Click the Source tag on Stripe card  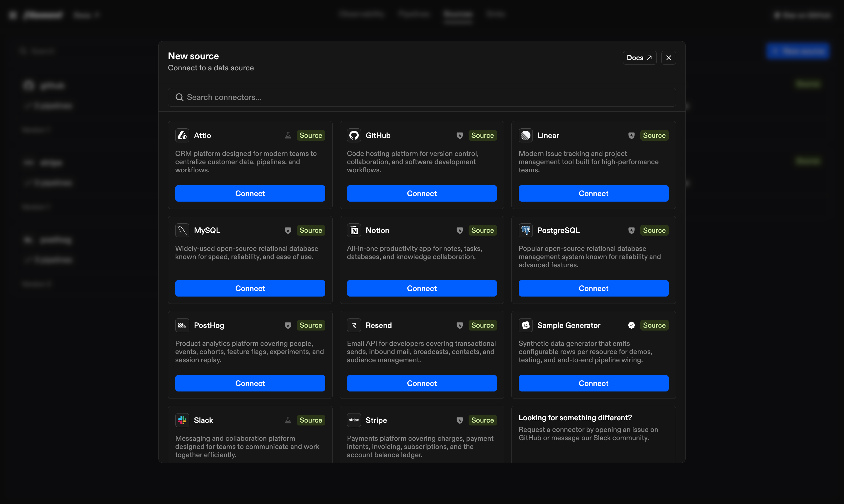[x=482, y=420]
